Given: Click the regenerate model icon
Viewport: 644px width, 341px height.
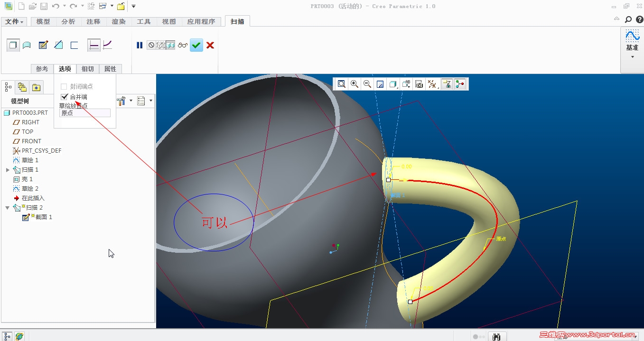Looking at the screenshot, I should click(x=91, y=6).
